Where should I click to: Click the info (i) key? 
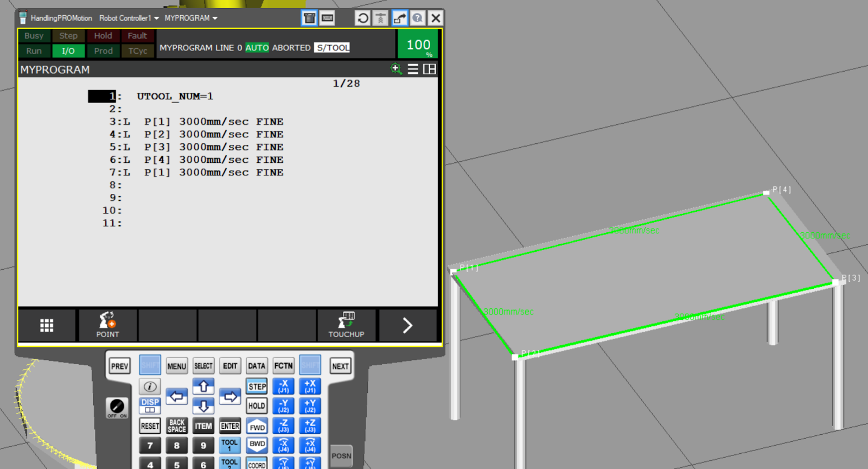coord(150,386)
